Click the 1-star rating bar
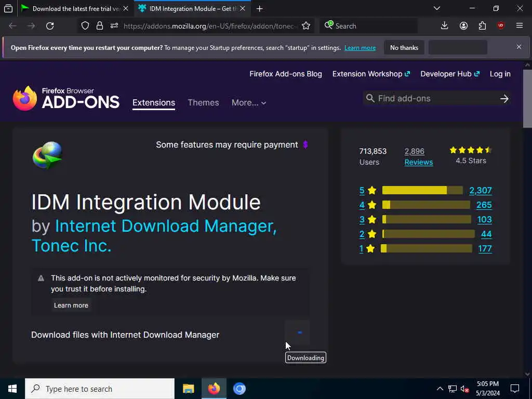Screen dimensions: 532x399 tap(427, 249)
